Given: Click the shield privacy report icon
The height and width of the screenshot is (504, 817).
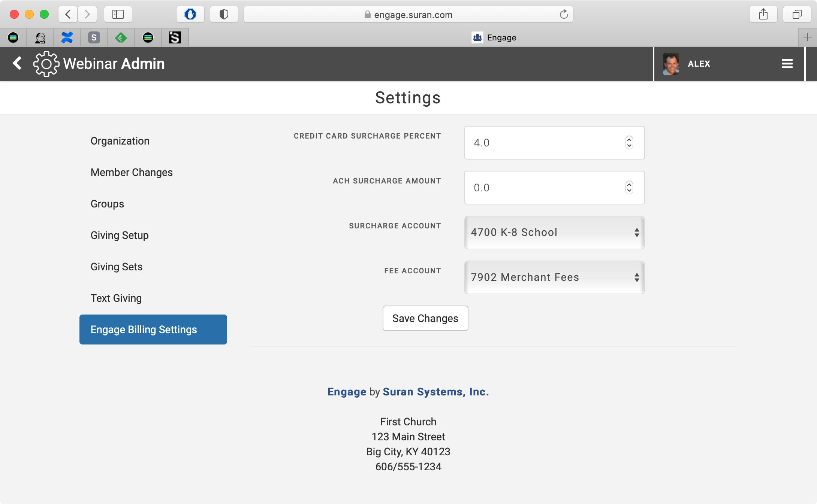Looking at the screenshot, I should [224, 15].
